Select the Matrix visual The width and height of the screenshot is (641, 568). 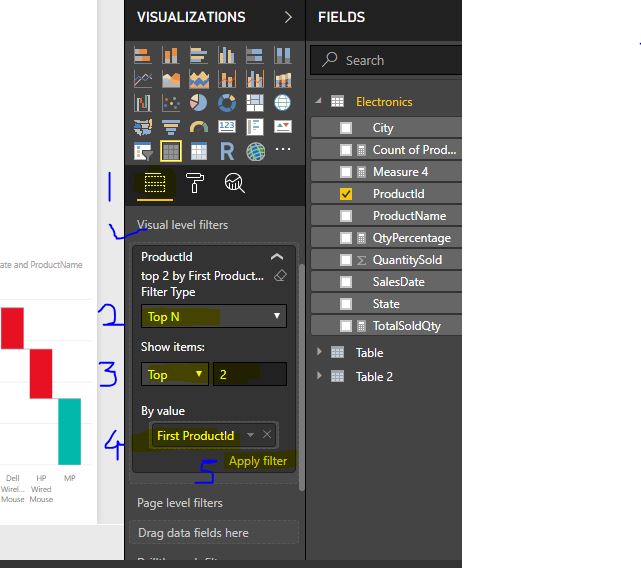199,151
